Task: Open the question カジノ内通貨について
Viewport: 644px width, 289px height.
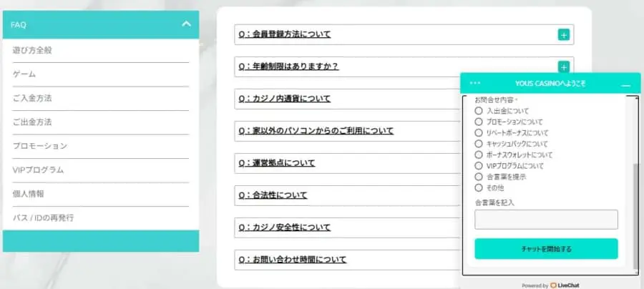Action: 285,99
